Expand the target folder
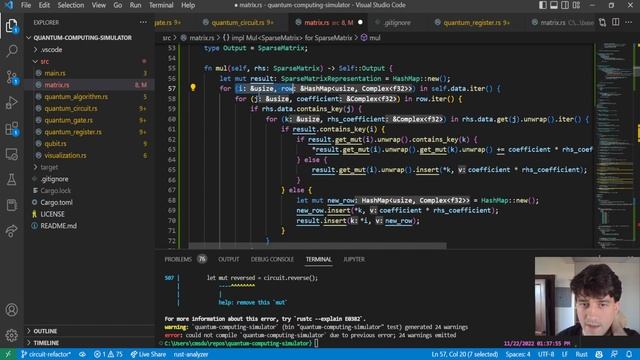Screen dimensions: 640x360 [49, 167]
